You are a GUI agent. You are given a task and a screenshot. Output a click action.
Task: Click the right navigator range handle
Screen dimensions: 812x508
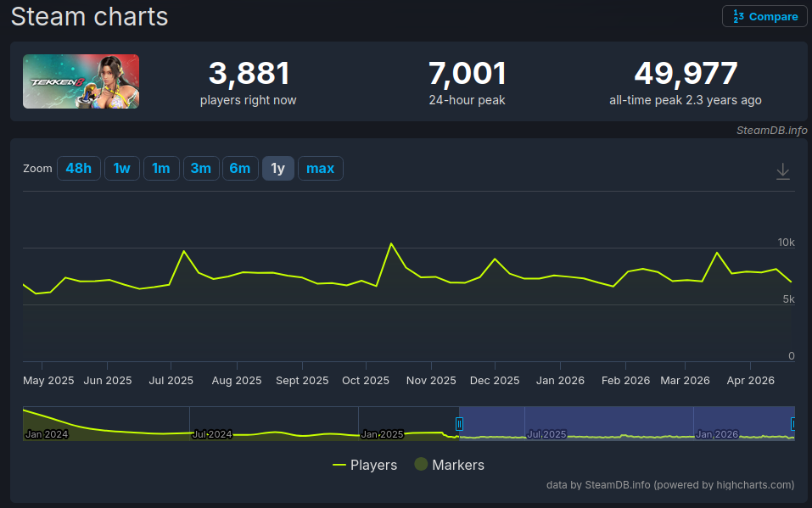click(792, 424)
